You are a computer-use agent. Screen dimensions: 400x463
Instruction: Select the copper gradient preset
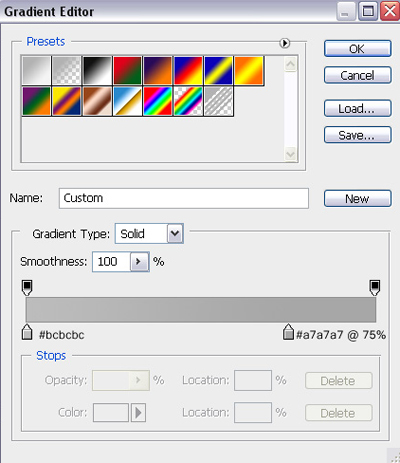97,101
